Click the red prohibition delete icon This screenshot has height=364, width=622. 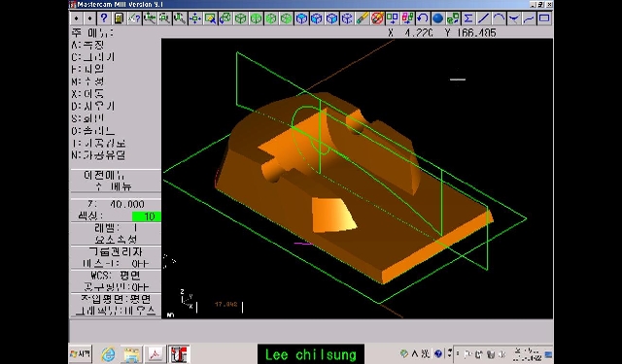point(377,18)
